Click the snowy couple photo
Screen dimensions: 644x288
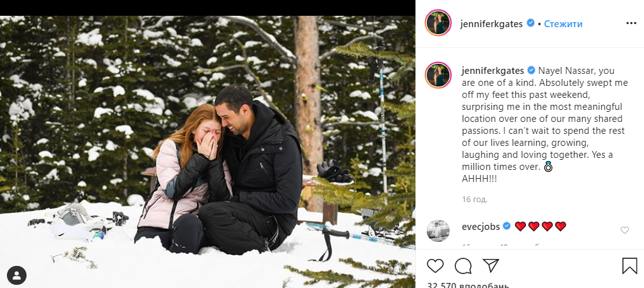pyautogui.click(x=208, y=152)
